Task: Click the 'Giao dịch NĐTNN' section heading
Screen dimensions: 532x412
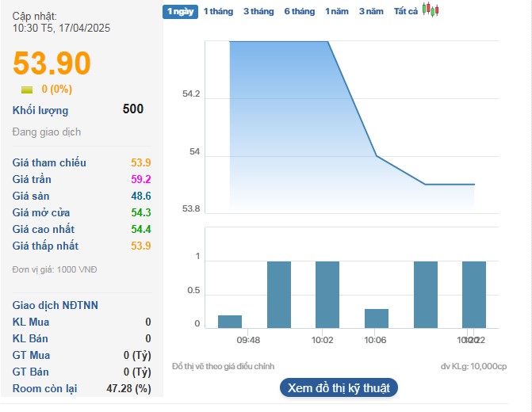Action: click(x=55, y=305)
